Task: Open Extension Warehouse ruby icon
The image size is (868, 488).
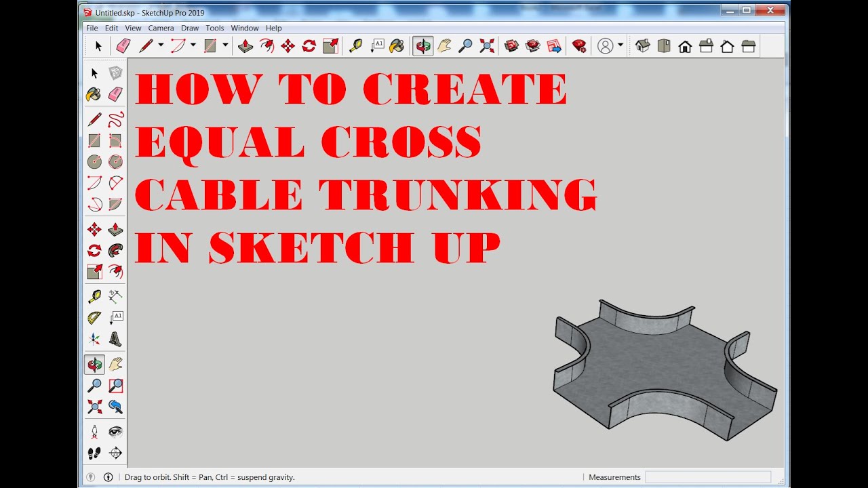Action: pos(579,46)
